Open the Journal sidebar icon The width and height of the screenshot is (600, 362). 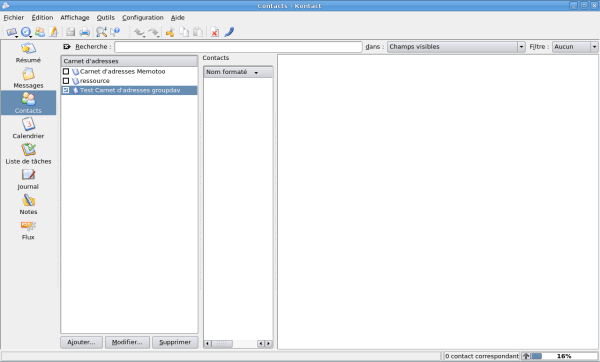[28, 179]
